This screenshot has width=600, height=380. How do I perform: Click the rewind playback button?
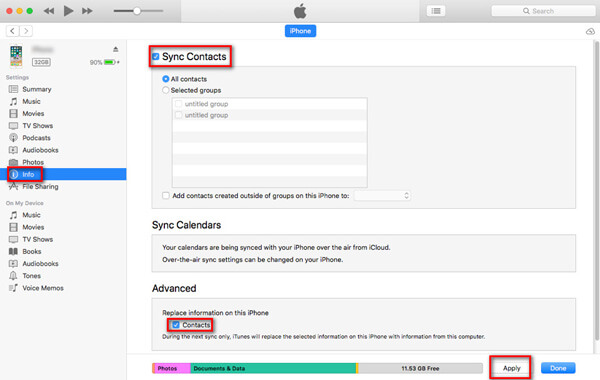point(49,11)
